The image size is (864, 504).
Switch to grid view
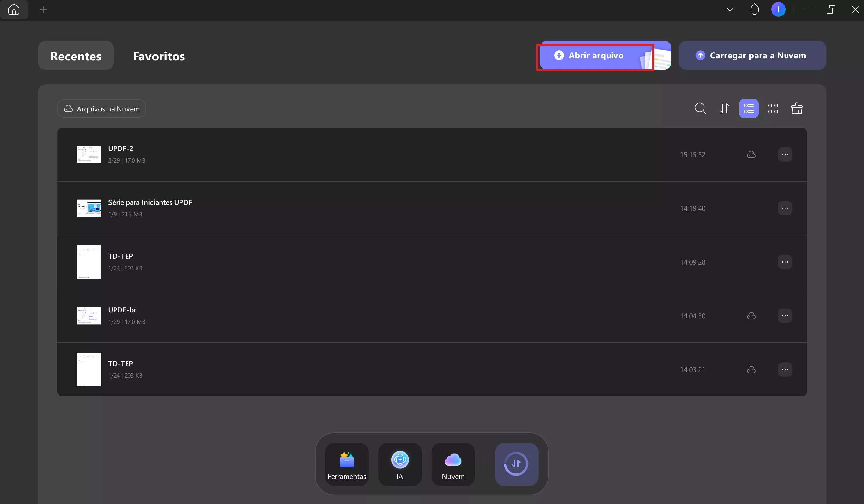[773, 108]
